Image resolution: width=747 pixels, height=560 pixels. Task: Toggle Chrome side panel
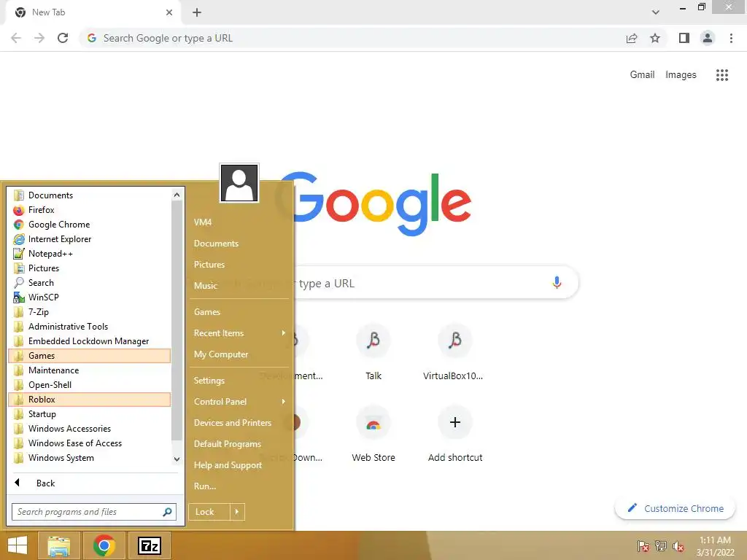(684, 38)
